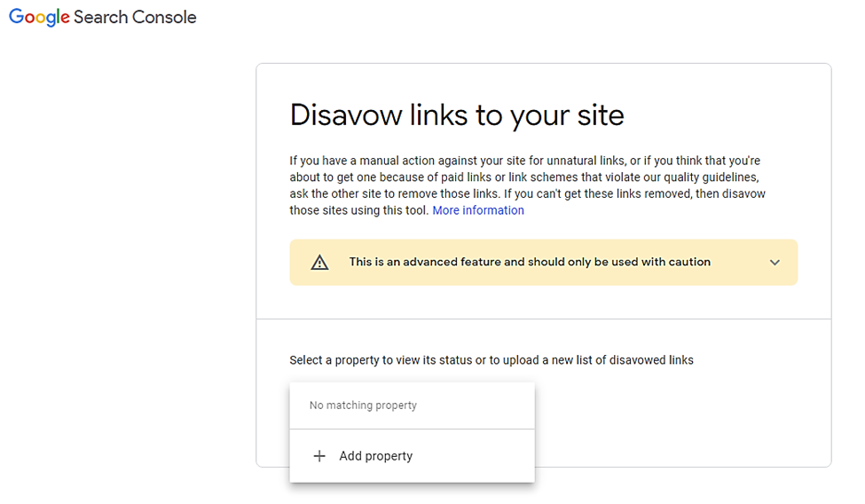The image size is (865, 504).
Task: Click the advanced feature caution banner text
Action: coord(530,262)
